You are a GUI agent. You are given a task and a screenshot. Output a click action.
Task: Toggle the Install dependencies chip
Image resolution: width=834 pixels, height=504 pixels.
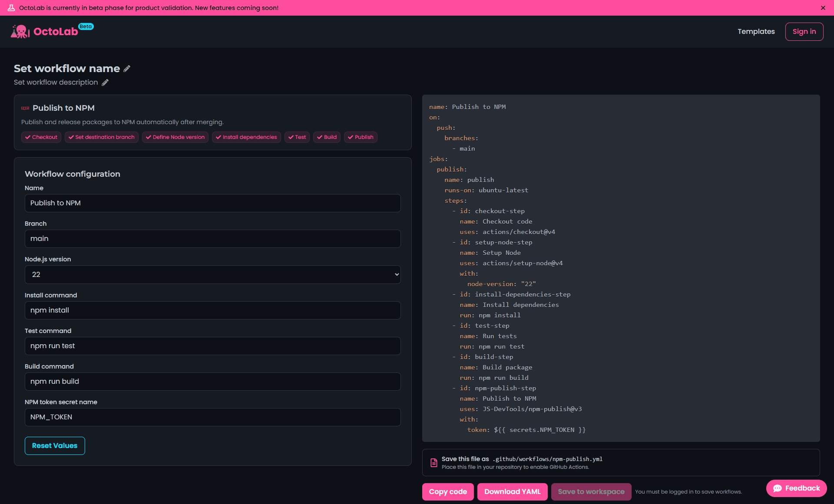(246, 137)
